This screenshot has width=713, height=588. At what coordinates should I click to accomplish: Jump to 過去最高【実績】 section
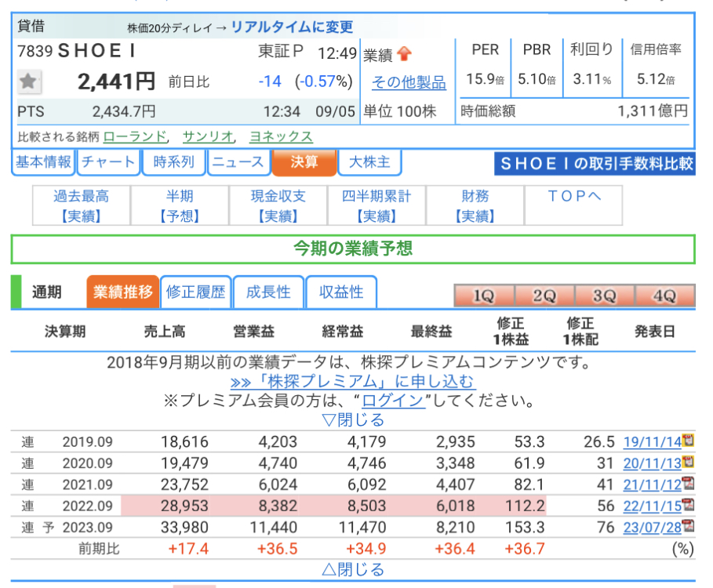82,205
